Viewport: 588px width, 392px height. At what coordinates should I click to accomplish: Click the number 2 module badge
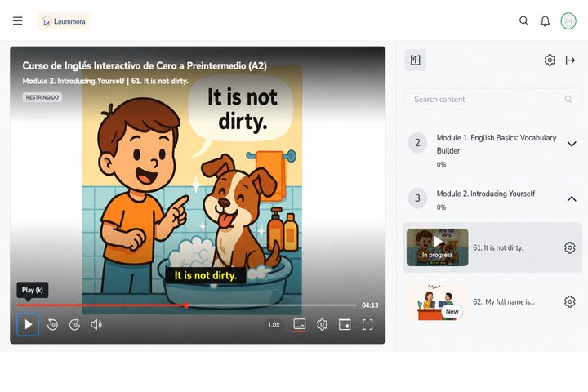click(x=417, y=143)
